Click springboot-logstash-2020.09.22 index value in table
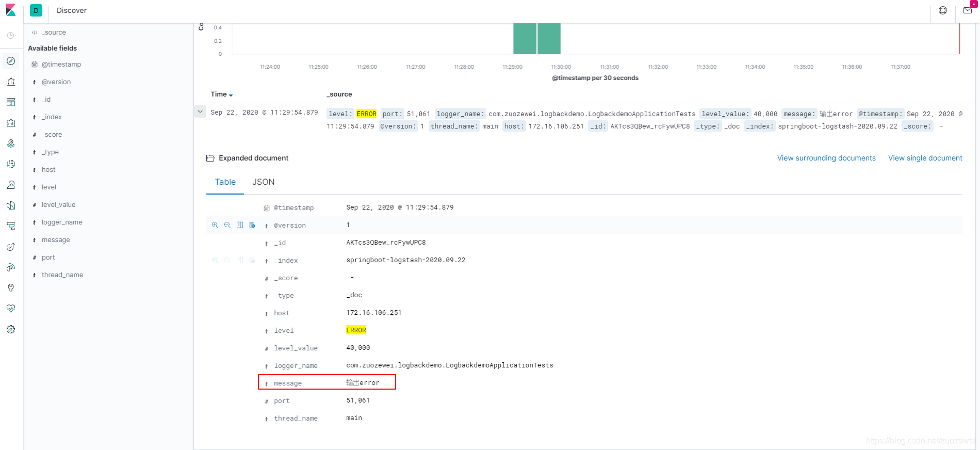This screenshot has height=450, width=980. 406,260
